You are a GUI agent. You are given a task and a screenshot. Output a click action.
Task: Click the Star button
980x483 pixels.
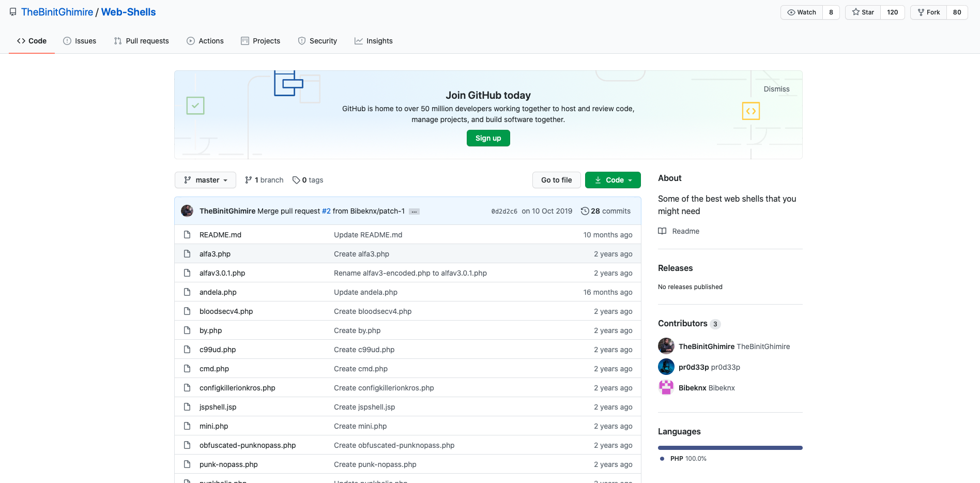tap(863, 12)
